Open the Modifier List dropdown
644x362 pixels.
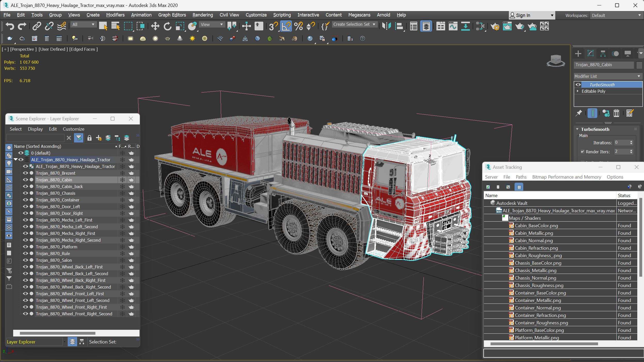click(x=608, y=76)
